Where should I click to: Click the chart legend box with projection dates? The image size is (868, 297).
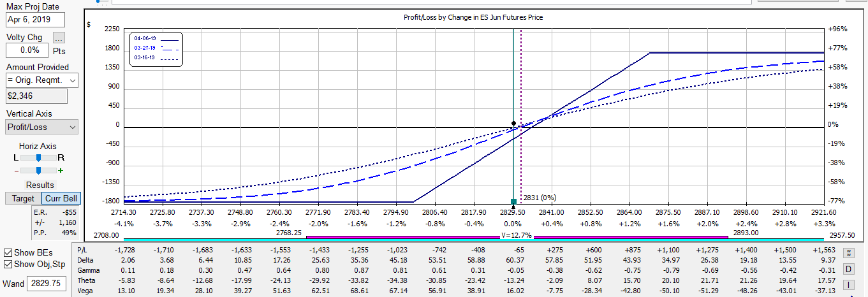point(156,48)
